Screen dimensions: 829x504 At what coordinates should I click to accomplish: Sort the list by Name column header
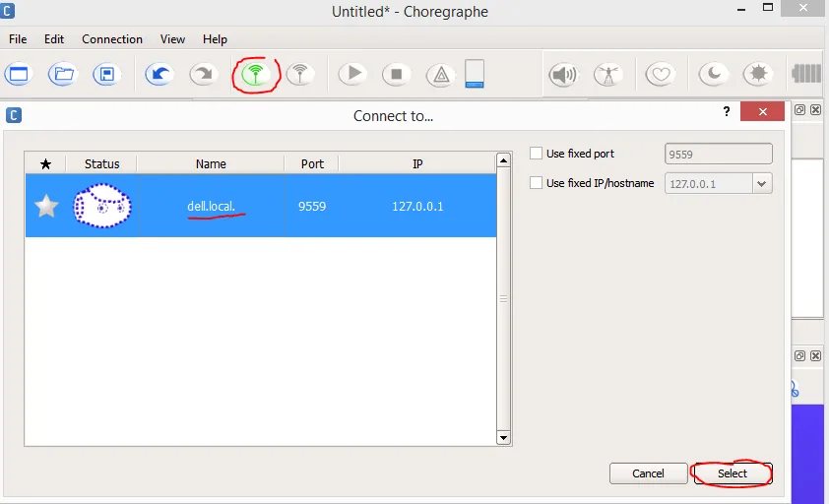coord(211,164)
